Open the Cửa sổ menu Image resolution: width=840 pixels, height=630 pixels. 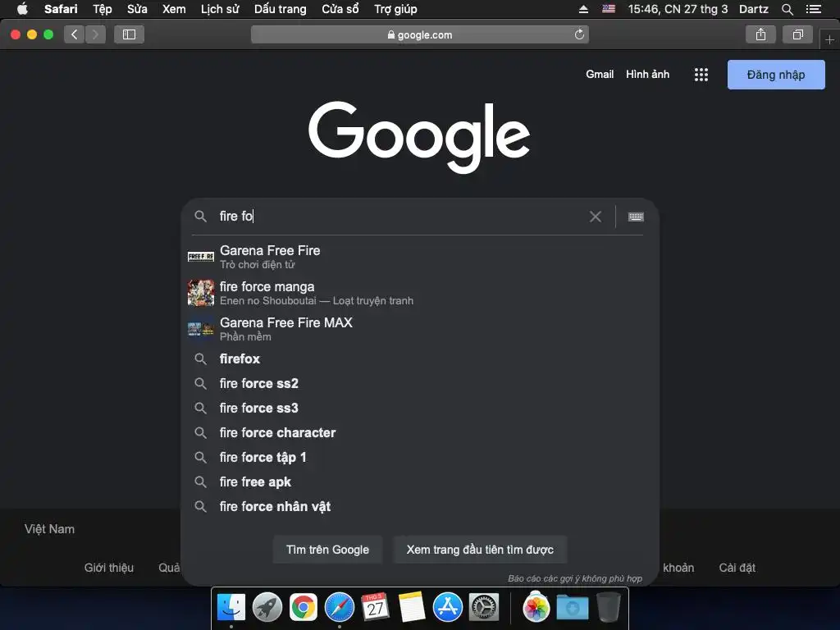click(x=340, y=9)
